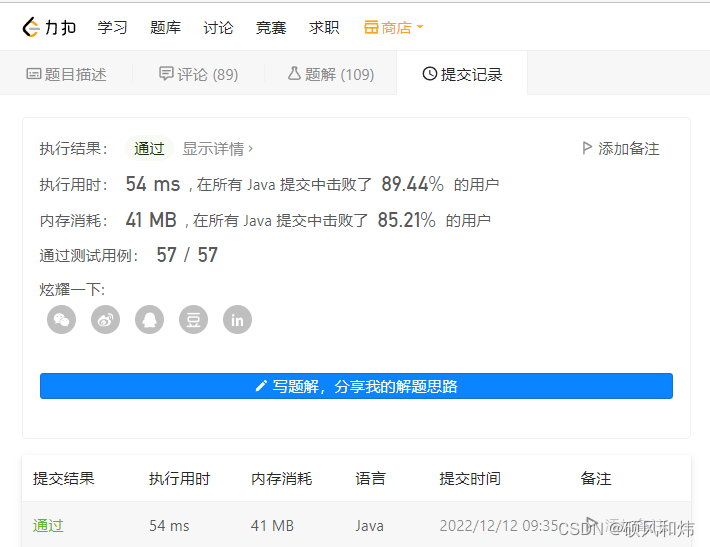The height and width of the screenshot is (547, 710).
Task: Share result via LinkedIn icon
Action: tap(237, 320)
